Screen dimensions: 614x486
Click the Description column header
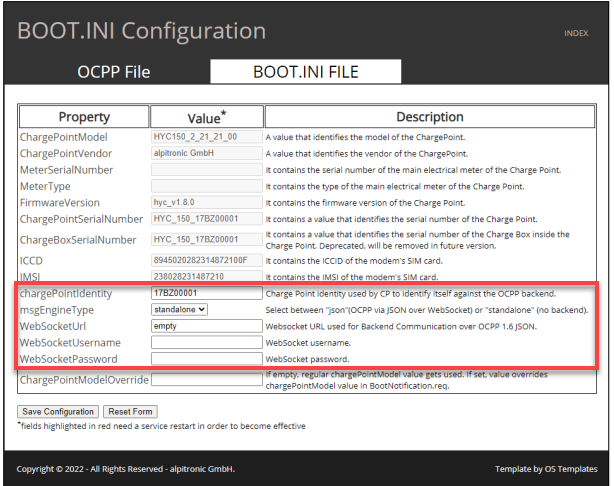430,117
